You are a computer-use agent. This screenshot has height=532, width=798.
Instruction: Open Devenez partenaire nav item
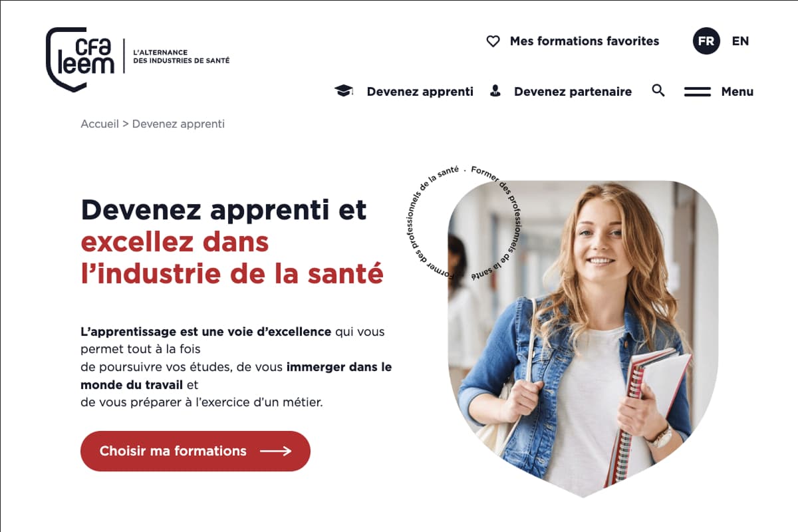[573, 92]
